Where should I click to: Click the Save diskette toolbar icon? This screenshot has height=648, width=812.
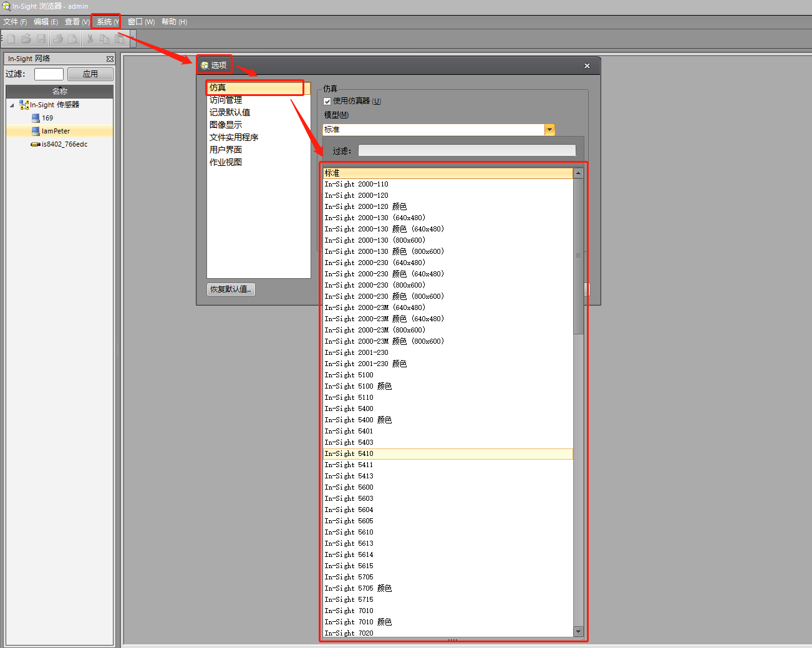click(x=41, y=39)
